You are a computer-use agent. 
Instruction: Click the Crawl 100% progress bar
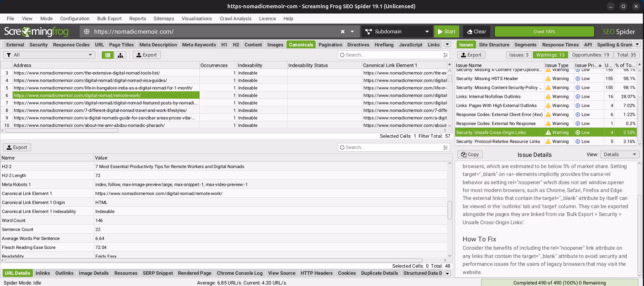[x=544, y=31]
